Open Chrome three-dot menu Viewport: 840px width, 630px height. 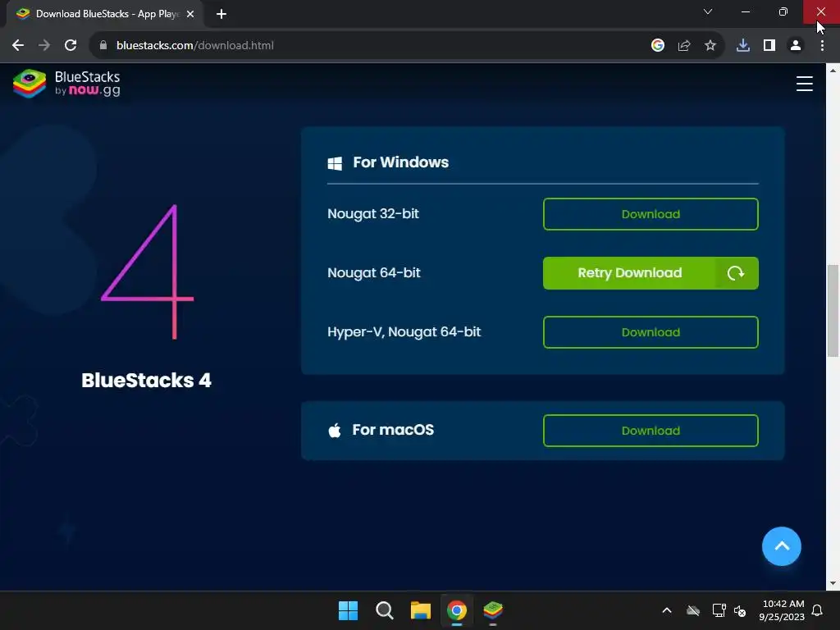(x=822, y=46)
